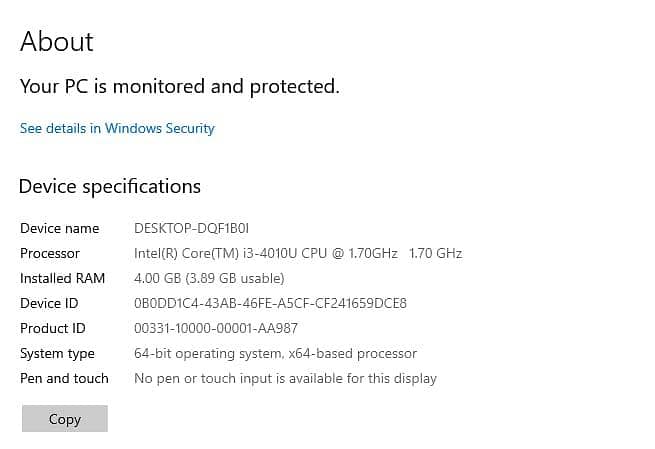The image size is (655, 449).
Task: Select the 'No pen or touch input' text
Action: (285, 379)
